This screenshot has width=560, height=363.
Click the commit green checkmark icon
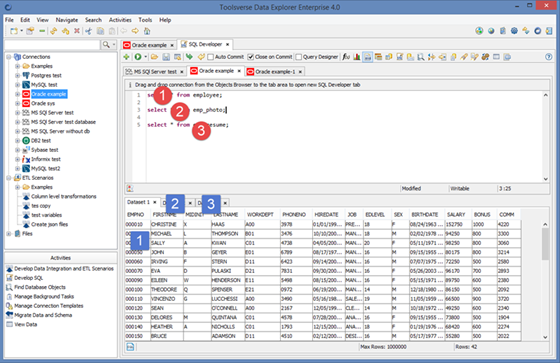(x=189, y=57)
